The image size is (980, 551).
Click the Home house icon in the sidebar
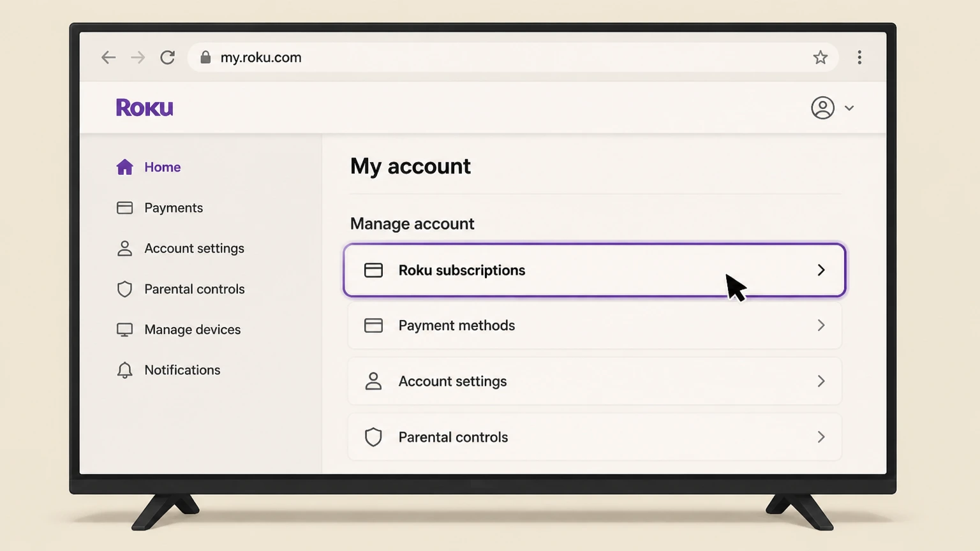click(124, 167)
